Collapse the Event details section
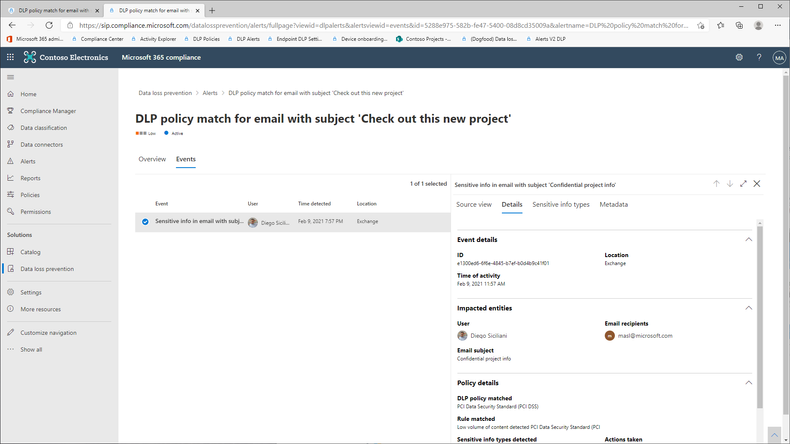The width and height of the screenshot is (790, 444). pos(749,240)
